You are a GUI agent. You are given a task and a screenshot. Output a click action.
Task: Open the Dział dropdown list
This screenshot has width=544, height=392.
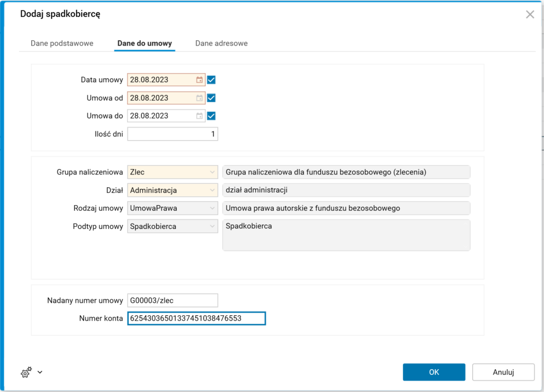pyautogui.click(x=212, y=190)
